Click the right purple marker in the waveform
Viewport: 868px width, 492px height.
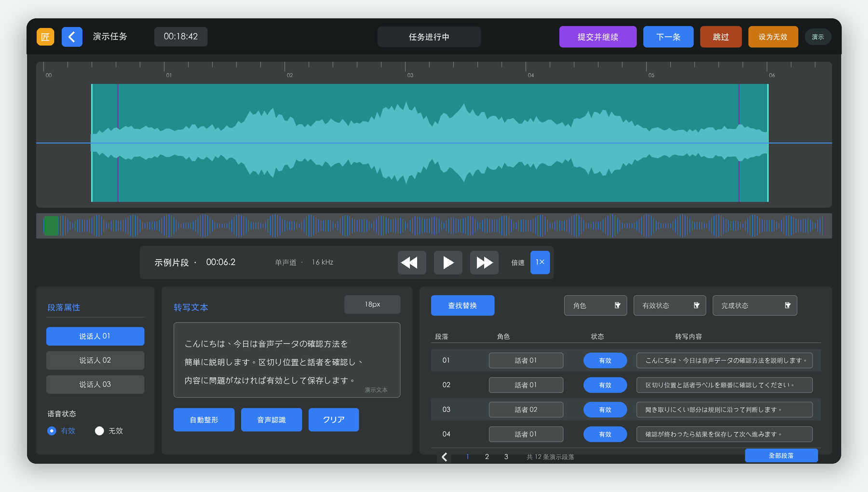739,143
